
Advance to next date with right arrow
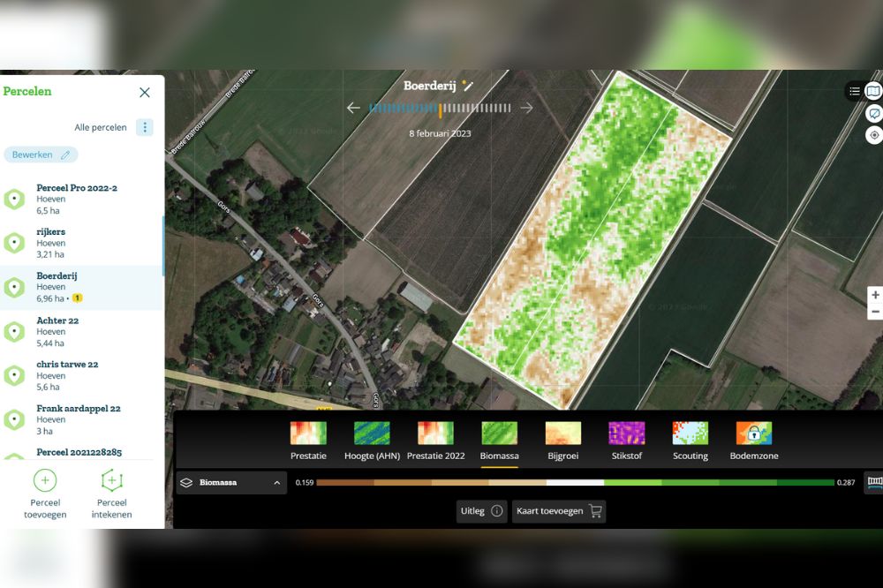tap(527, 108)
